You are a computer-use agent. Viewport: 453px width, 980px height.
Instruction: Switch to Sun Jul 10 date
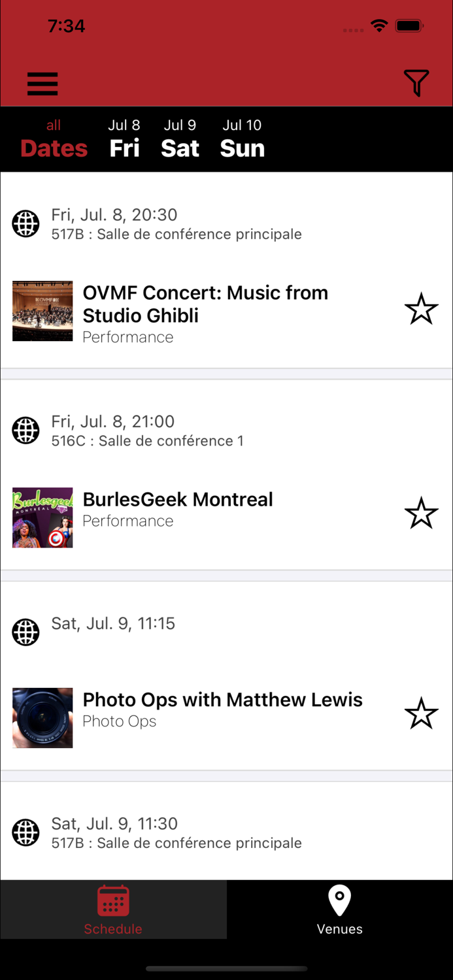242,139
